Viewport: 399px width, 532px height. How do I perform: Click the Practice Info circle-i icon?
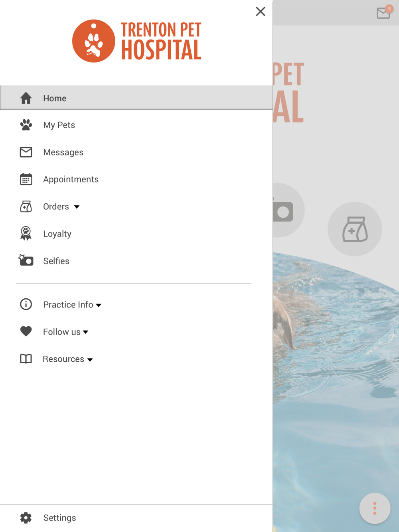tap(26, 304)
